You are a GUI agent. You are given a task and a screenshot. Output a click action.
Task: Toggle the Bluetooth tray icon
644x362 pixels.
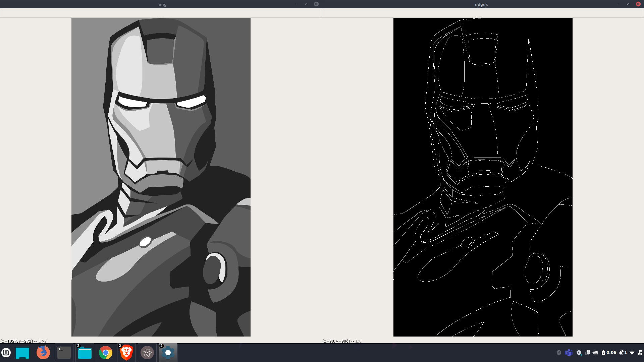559,353
